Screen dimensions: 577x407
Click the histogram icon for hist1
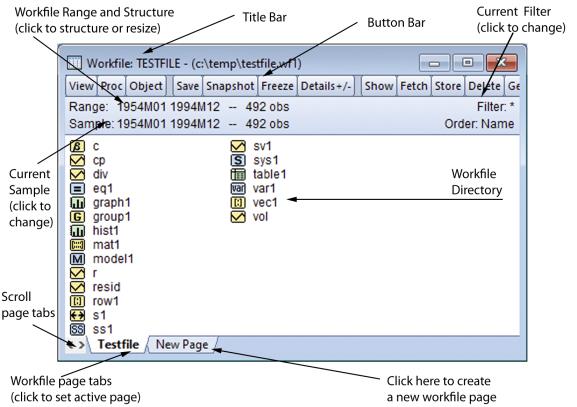click(x=77, y=231)
